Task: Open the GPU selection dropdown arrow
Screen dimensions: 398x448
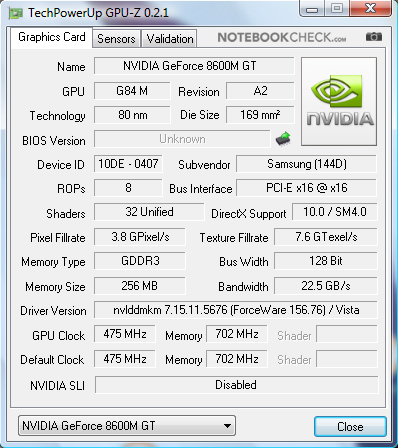Action: point(227,426)
